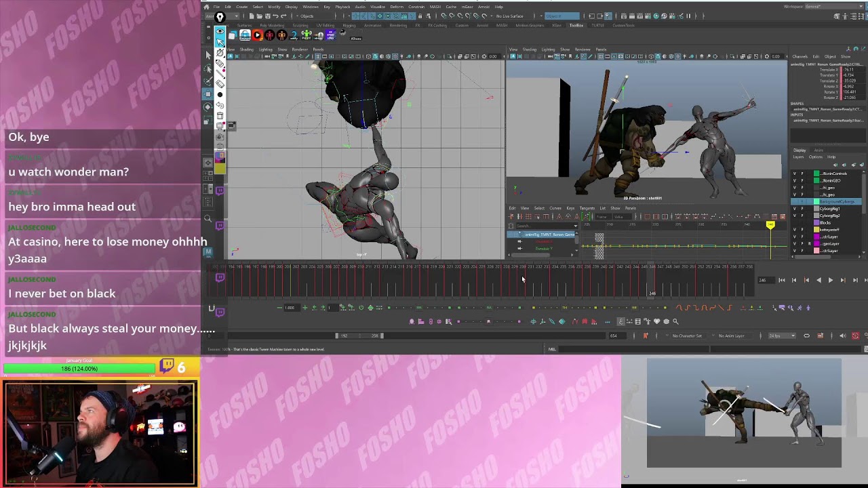
Task: Click the search magnifier icon on left panel
Action: tap(208, 218)
